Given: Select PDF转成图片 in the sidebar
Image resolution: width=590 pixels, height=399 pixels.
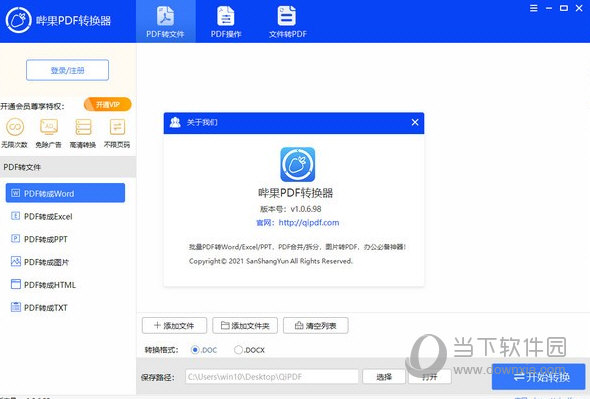Looking at the screenshot, I should 65,262.
